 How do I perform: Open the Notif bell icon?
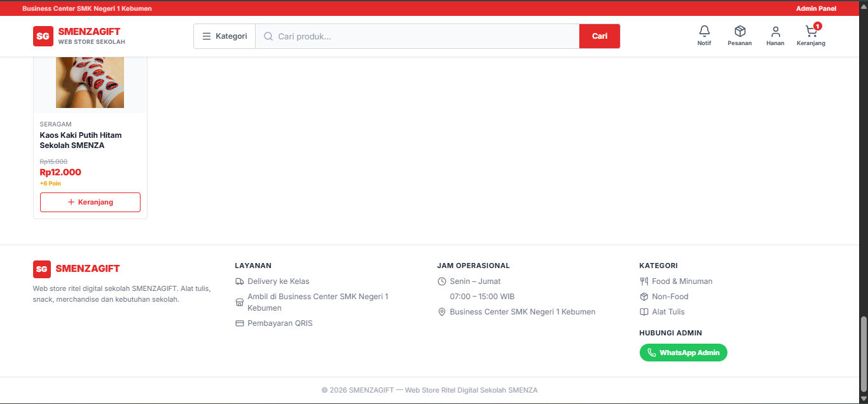pyautogui.click(x=704, y=31)
